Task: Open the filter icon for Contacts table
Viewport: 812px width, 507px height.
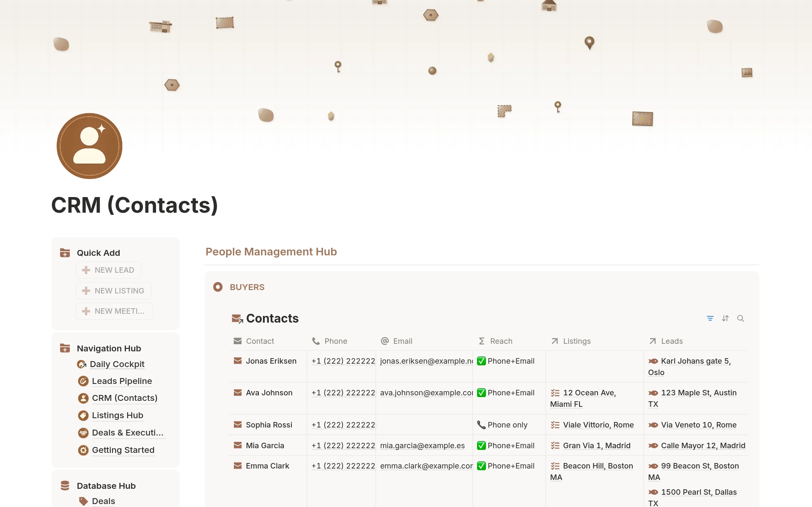Action: coord(710,318)
